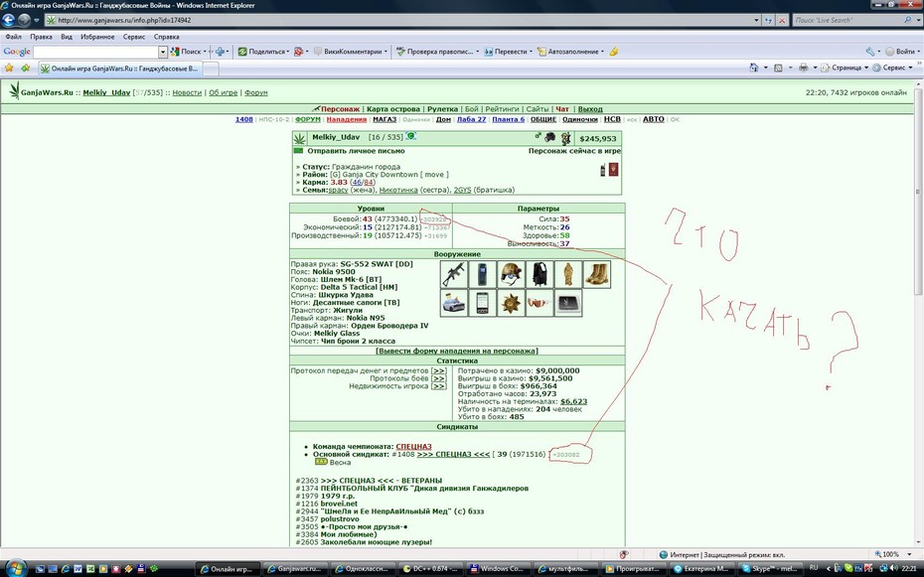Open the Файл menu
Screen dimensions: 924x577
(13, 37)
